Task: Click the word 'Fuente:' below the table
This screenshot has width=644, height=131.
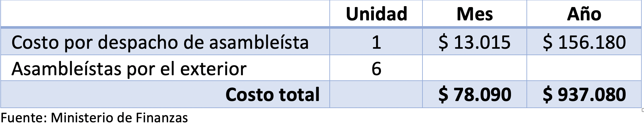Action: coord(24,118)
